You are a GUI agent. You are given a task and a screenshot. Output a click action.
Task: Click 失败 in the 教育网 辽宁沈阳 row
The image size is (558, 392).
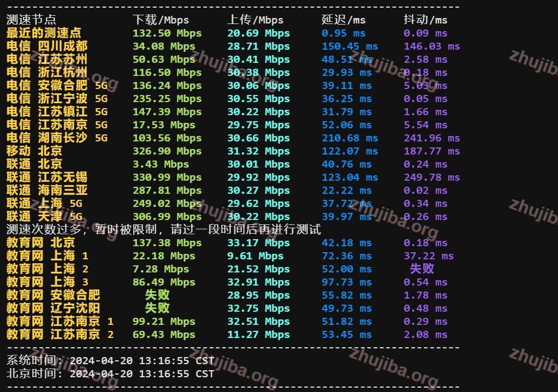pyautogui.click(x=157, y=308)
